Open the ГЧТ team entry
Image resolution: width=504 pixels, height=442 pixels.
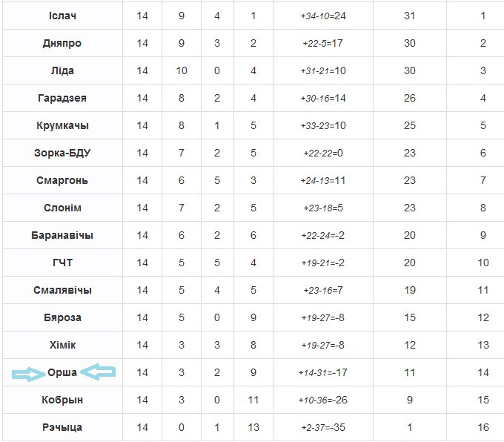(x=62, y=263)
